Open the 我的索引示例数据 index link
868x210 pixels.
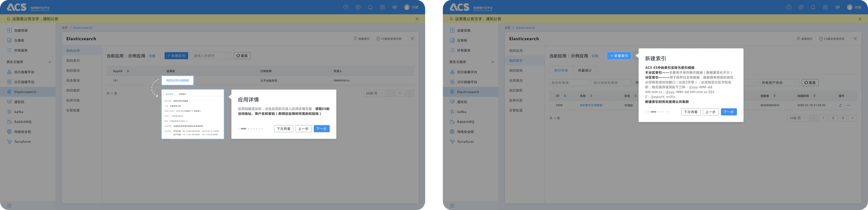591,105
